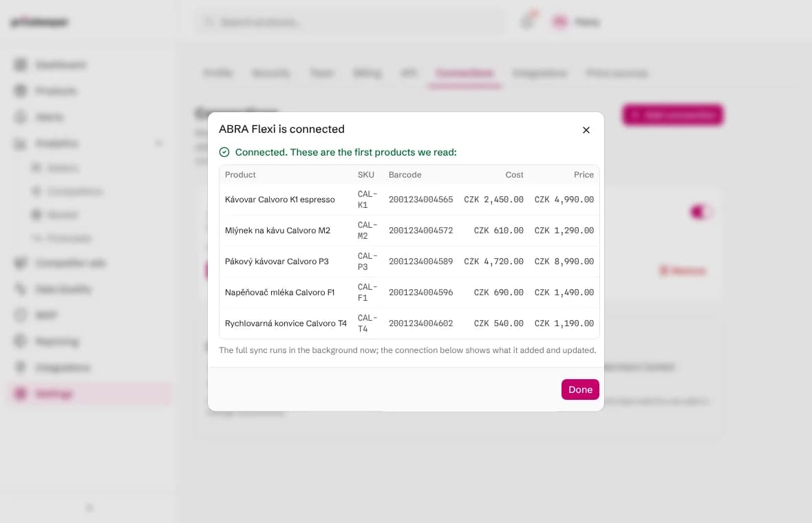Screen dimensions: 812x523
Task: Click the green connected checkmark icon
Action: 224,152
